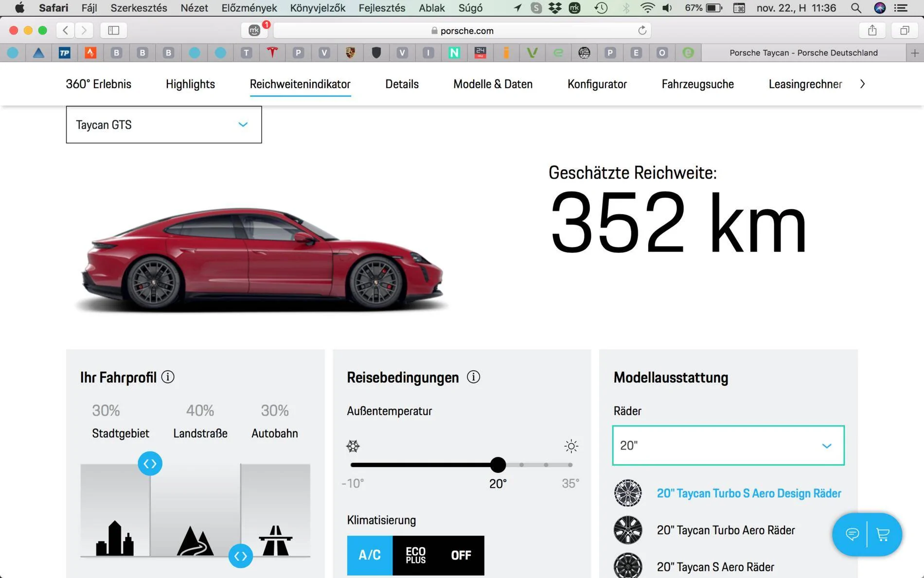Open the Fahrzeugsuche link
924x578 pixels.
[697, 84]
